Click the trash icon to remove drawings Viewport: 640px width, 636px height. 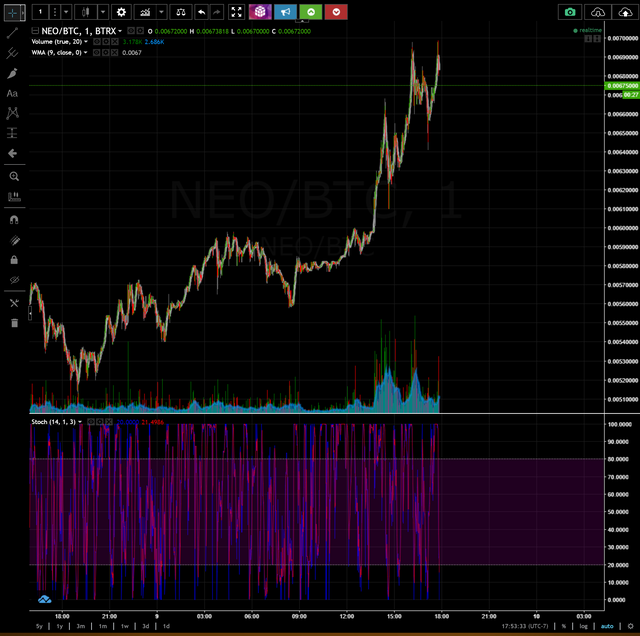click(14, 323)
